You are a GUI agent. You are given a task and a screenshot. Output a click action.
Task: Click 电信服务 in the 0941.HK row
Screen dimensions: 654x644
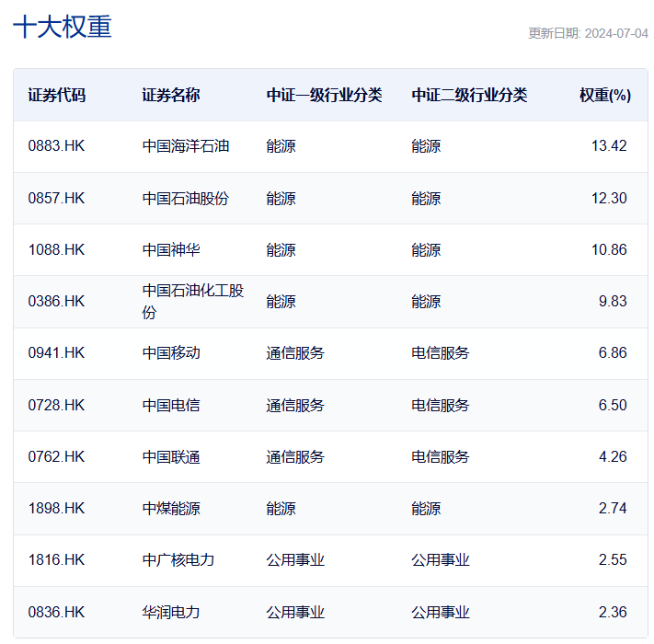[x=441, y=353]
